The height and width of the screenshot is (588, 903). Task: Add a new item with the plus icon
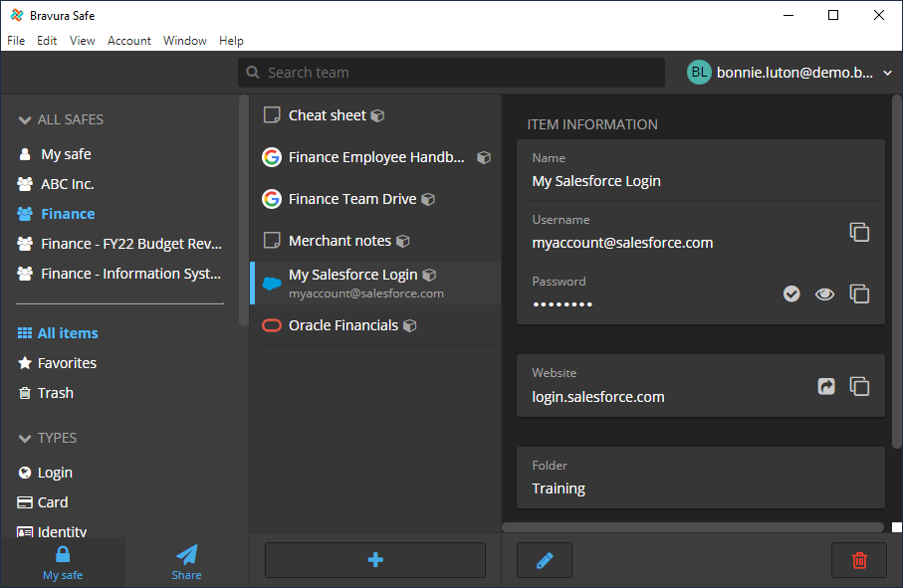(x=374, y=560)
